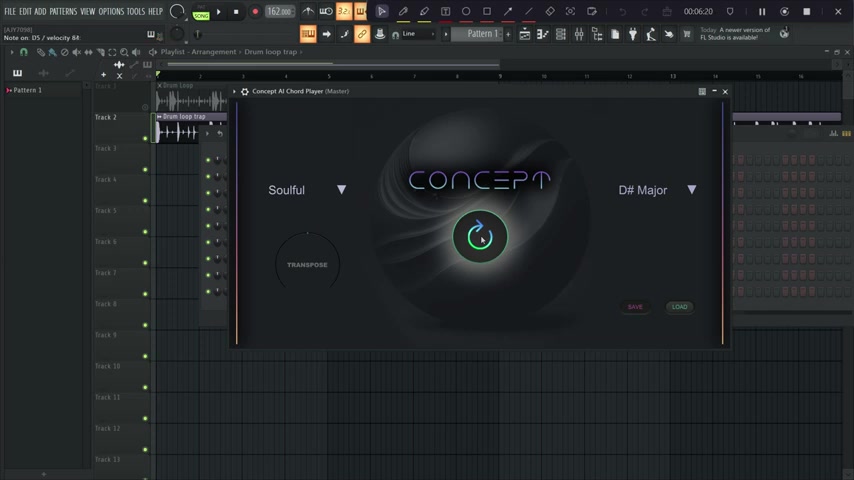Click the step editing mode icon
Screen dimensions: 854x480
click(345, 34)
